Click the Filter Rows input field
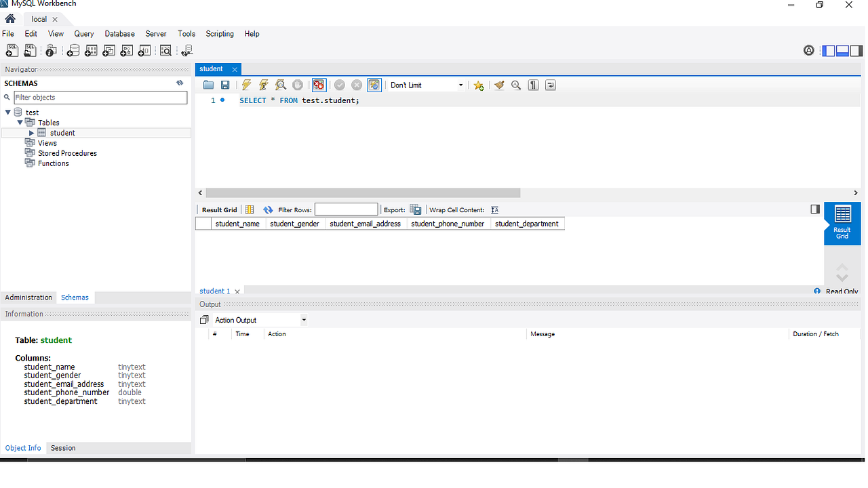868x488 pixels. coord(346,209)
